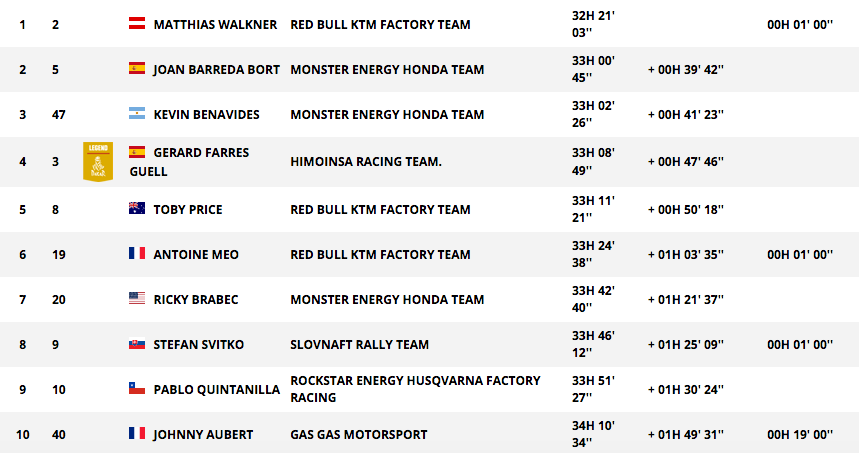Click the Argentine flag beside Kevin Benavides

(137, 113)
